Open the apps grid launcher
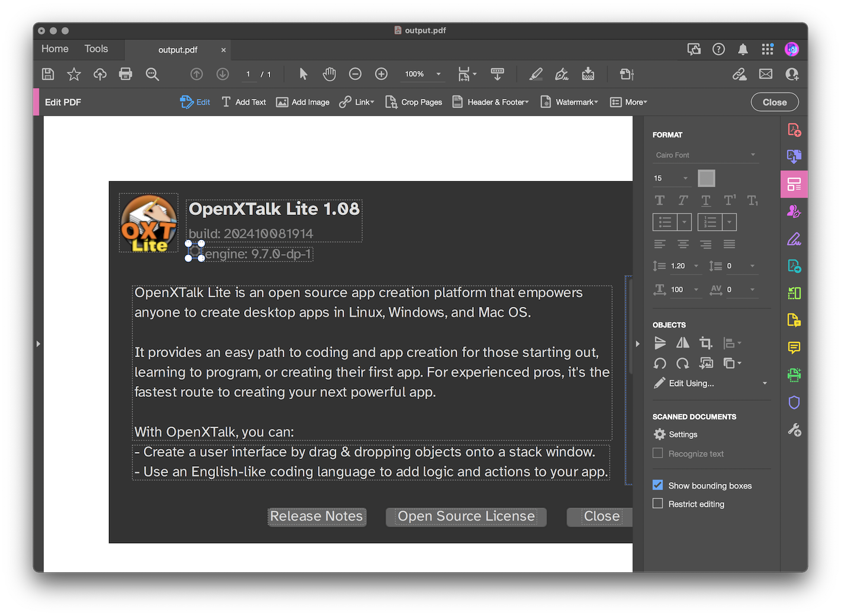The height and width of the screenshot is (616, 841). click(x=768, y=49)
